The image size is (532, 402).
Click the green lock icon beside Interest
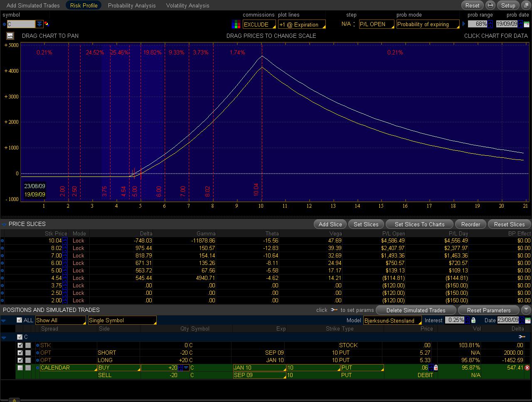pos(473,320)
